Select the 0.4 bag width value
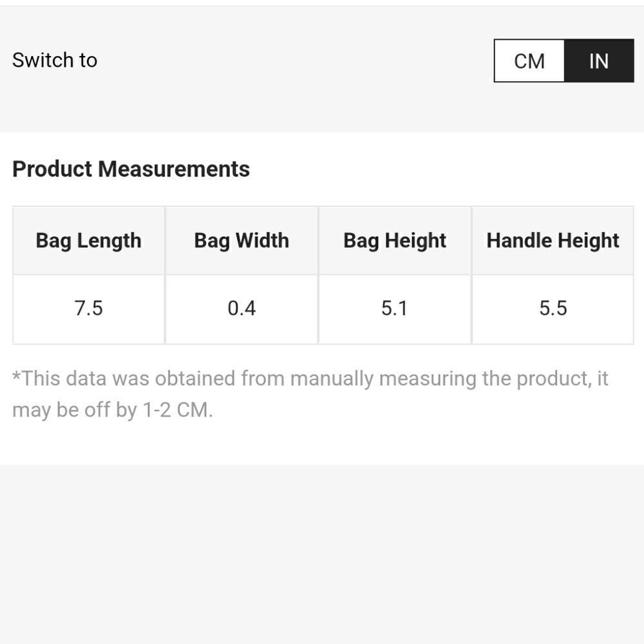This screenshot has width=644, height=644. 241,308
